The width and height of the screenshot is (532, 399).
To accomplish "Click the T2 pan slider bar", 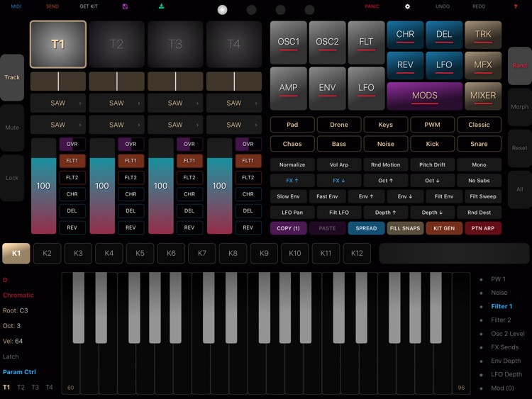I will pyautogui.click(x=117, y=81).
